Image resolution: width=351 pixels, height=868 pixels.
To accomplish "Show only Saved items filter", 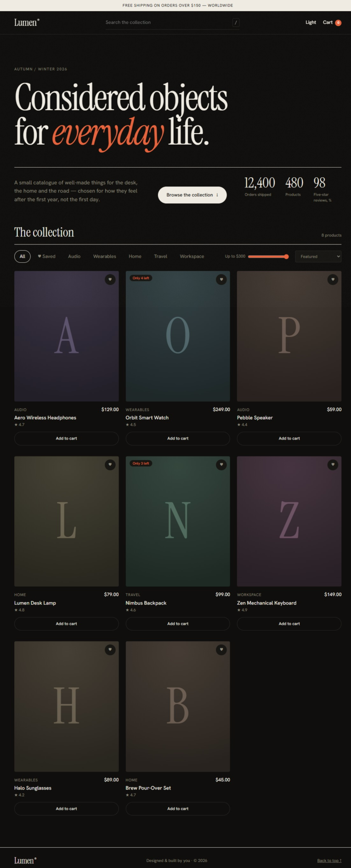I will (46, 256).
